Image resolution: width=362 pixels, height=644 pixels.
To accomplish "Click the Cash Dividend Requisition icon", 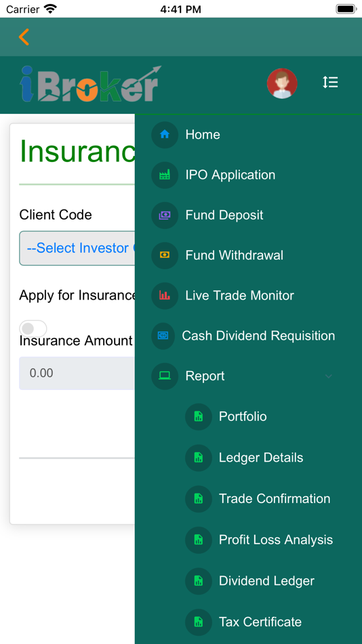I will click(x=163, y=336).
